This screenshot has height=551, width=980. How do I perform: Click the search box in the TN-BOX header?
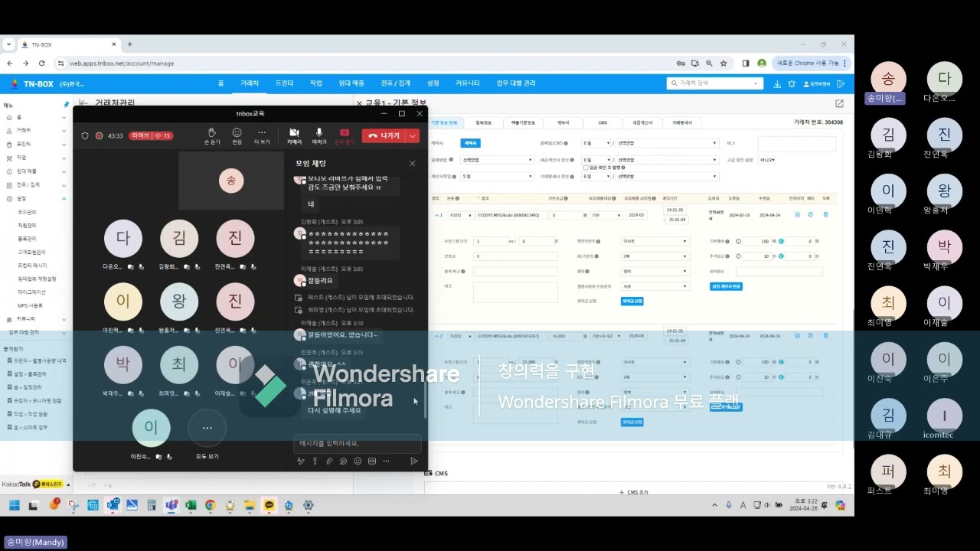(716, 83)
